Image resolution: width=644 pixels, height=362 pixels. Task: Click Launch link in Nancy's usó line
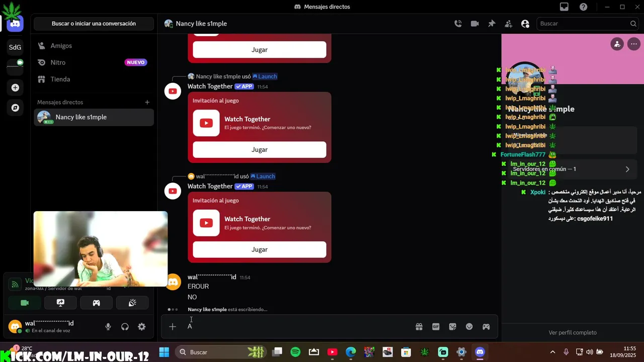coord(265,76)
